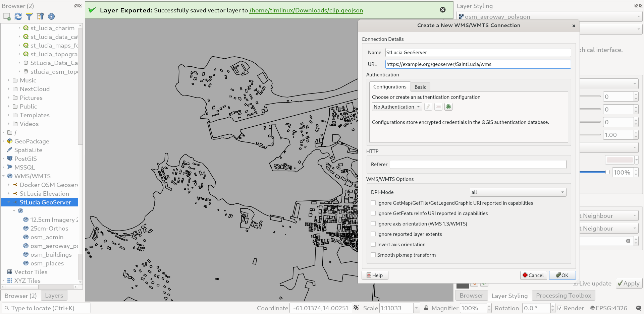The image size is (644, 314).
Task: Expand the Docker OSM Geoserver connection
Action: click(9, 185)
